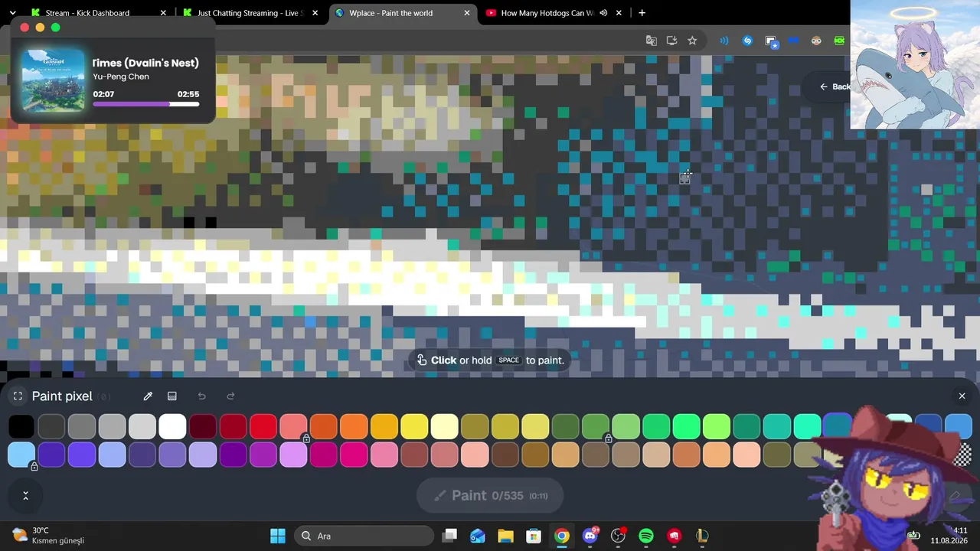Collapse the color palette with double chevron
The height and width of the screenshot is (551, 980).
pos(25,496)
